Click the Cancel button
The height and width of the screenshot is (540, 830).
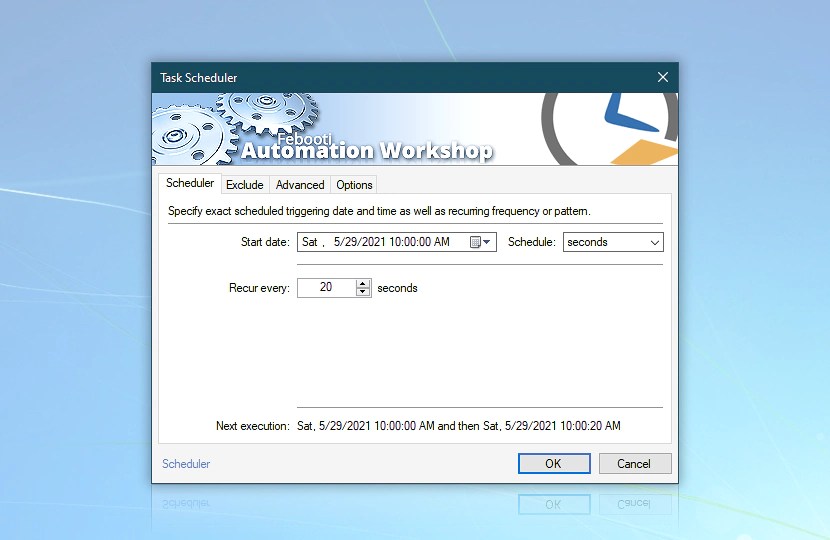[635, 464]
